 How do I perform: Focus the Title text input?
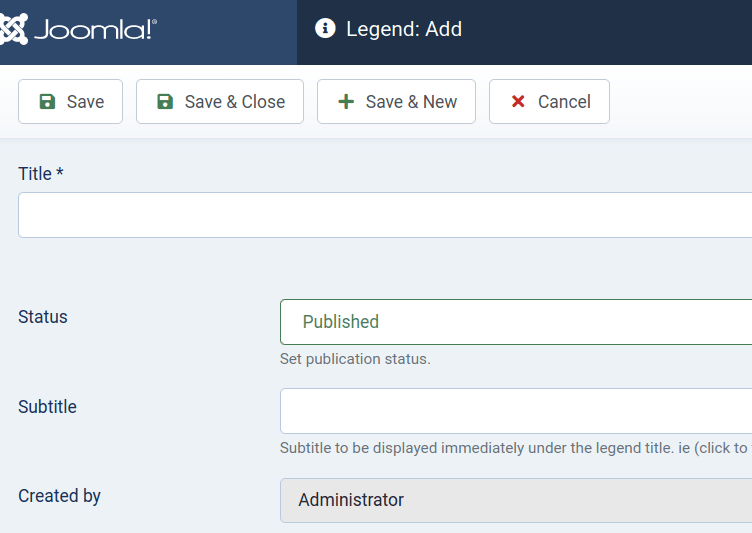[385, 215]
